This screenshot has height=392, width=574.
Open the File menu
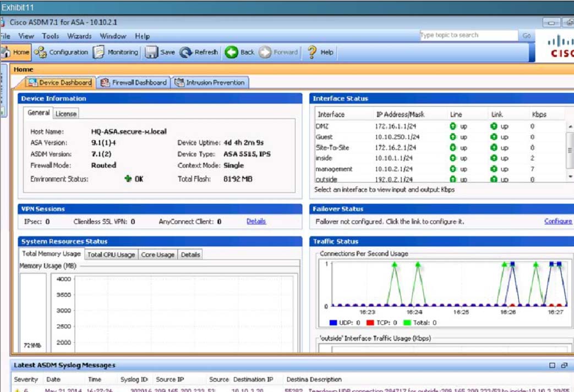tap(5, 36)
